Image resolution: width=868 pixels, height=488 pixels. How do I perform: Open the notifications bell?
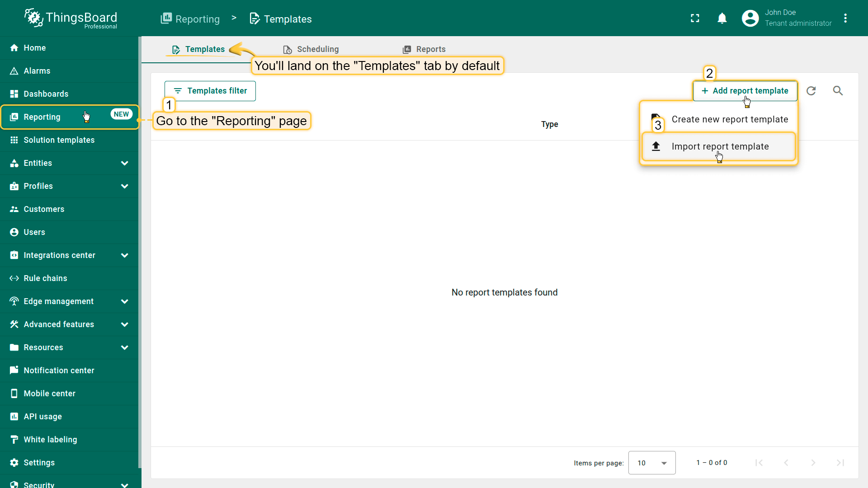722,18
